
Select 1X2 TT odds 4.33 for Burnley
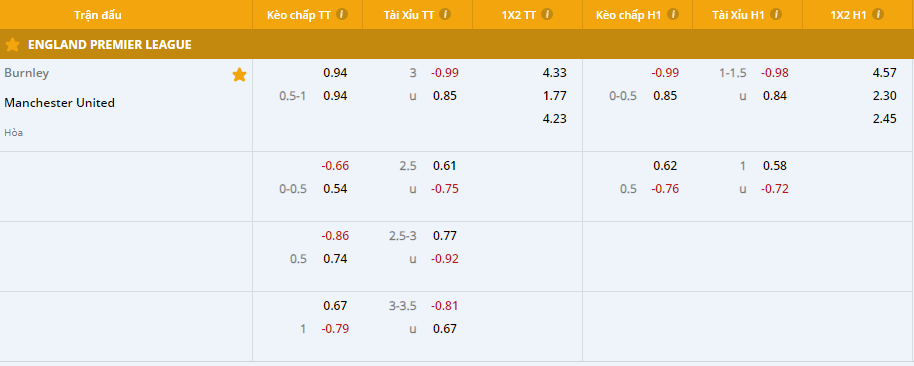click(554, 73)
